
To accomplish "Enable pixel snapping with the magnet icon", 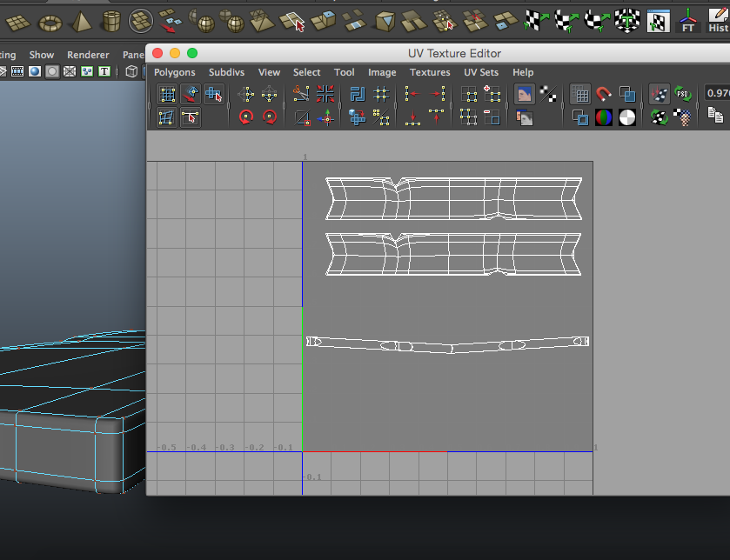I will click(603, 94).
